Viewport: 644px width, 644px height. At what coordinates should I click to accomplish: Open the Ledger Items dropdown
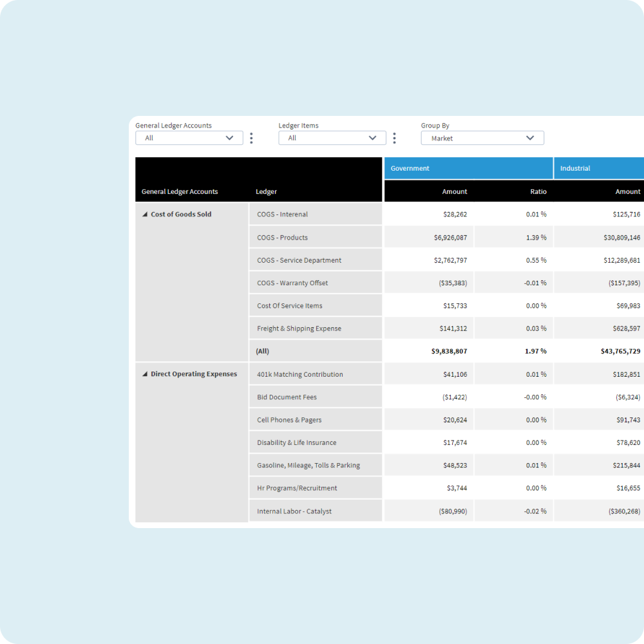(x=332, y=138)
